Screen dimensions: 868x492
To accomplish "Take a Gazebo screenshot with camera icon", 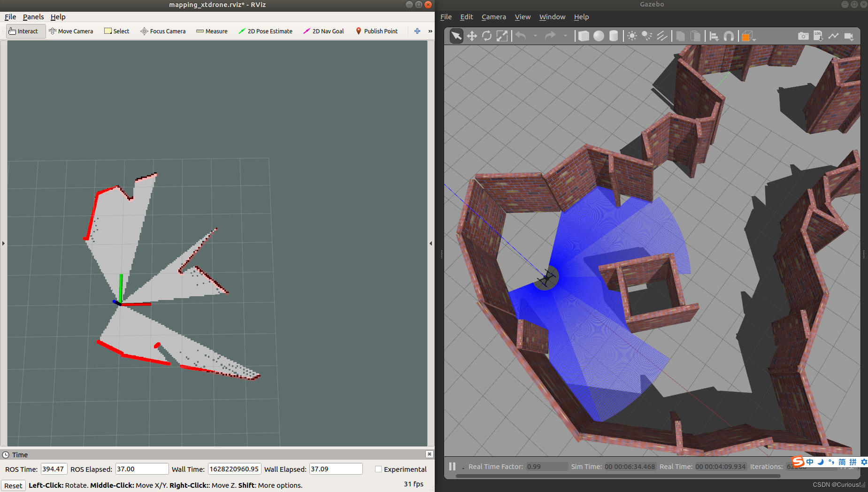I will pyautogui.click(x=803, y=36).
